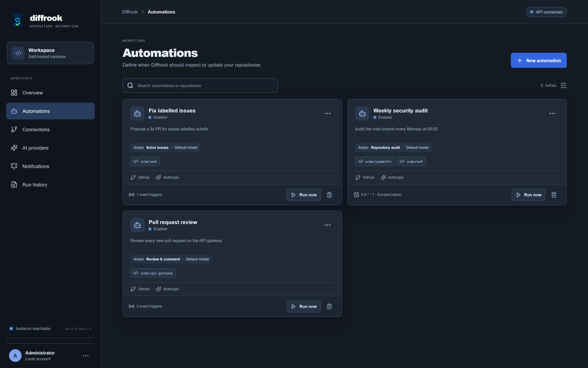588x368 pixels.
Task: Open Run history in the sidebar
Action: 50,185
